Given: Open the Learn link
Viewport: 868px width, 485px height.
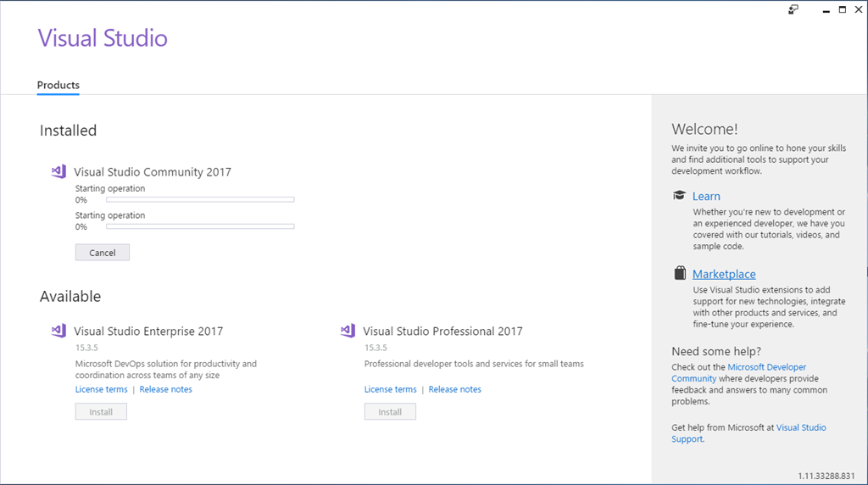Looking at the screenshot, I should pyautogui.click(x=706, y=196).
